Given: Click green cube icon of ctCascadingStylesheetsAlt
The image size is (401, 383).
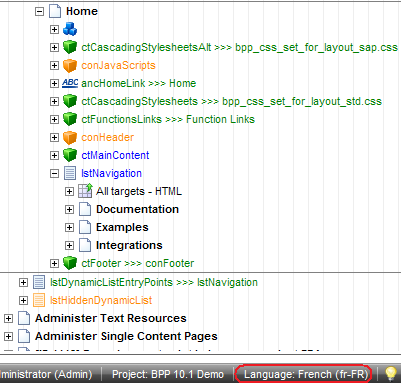Looking at the screenshot, I should click(x=70, y=47).
